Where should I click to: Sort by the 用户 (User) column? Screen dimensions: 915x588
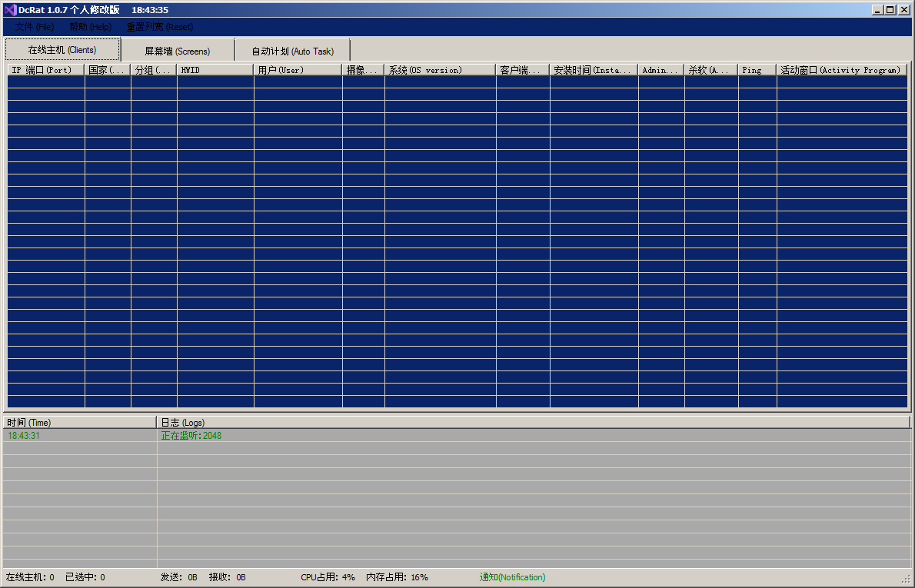(297, 70)
